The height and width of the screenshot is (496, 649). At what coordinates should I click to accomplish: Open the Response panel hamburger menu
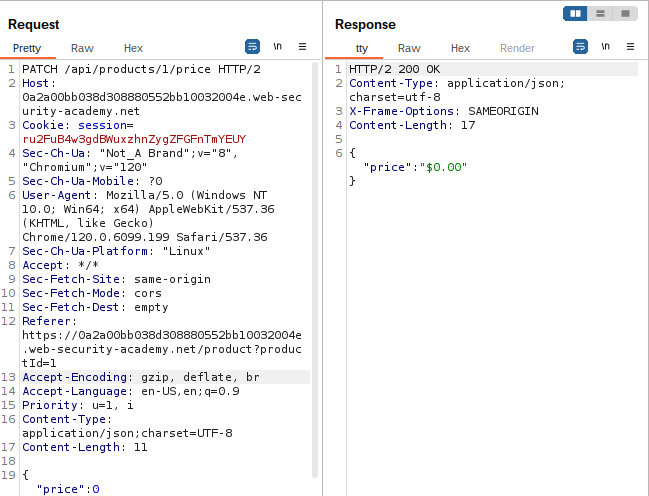click(x=630, y=47)
